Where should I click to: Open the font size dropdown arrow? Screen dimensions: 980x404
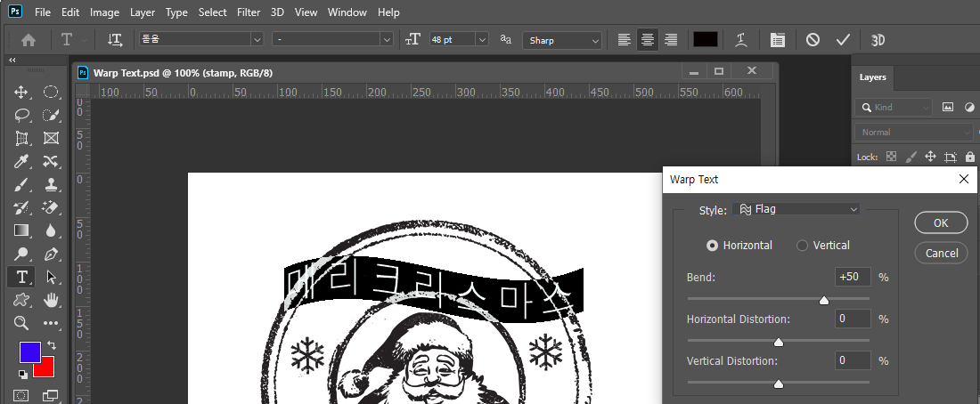482,39
